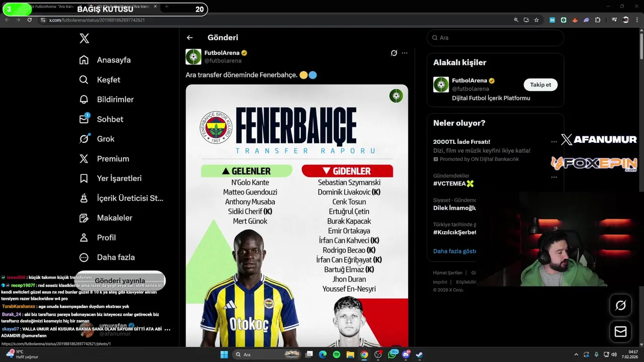Image resolution: width=644 pixels, height=362 pixels.
Task: Open the weather widget showing 11°C
Action: point(23,354)
